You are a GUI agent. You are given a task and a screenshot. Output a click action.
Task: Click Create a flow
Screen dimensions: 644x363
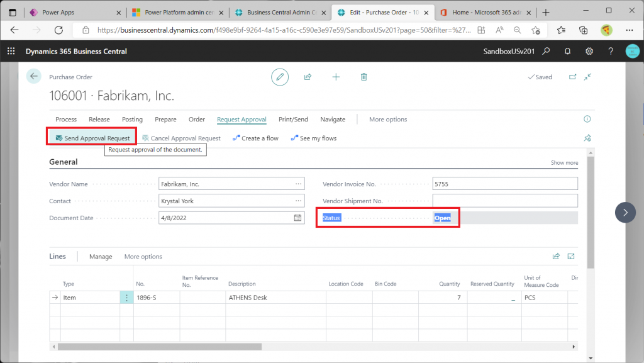pyautogui.click(x=255, y=138)
